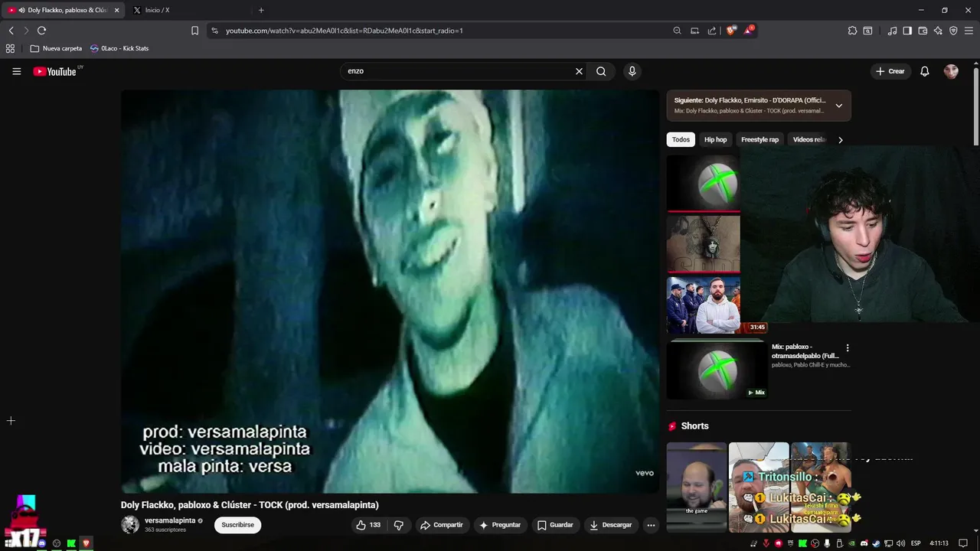980x551 pixels.
Task: Open the account avatar menu
Action: 951,71
